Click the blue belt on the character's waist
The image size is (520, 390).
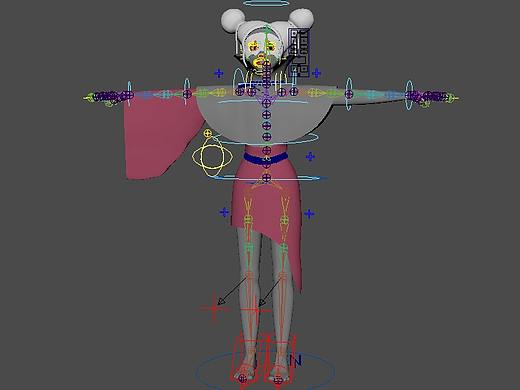(x=266, y=158)
